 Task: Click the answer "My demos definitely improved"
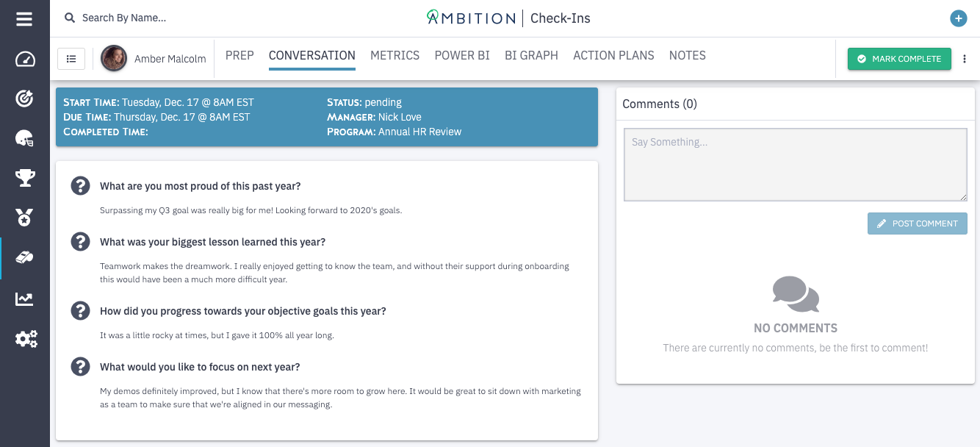pyautogui.click(x=341, y=398)
